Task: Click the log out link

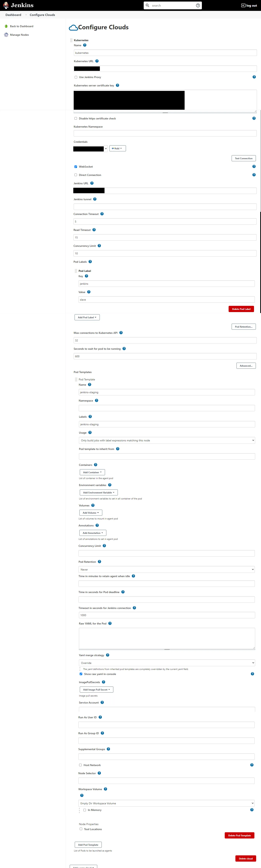Action: (249, 5)
